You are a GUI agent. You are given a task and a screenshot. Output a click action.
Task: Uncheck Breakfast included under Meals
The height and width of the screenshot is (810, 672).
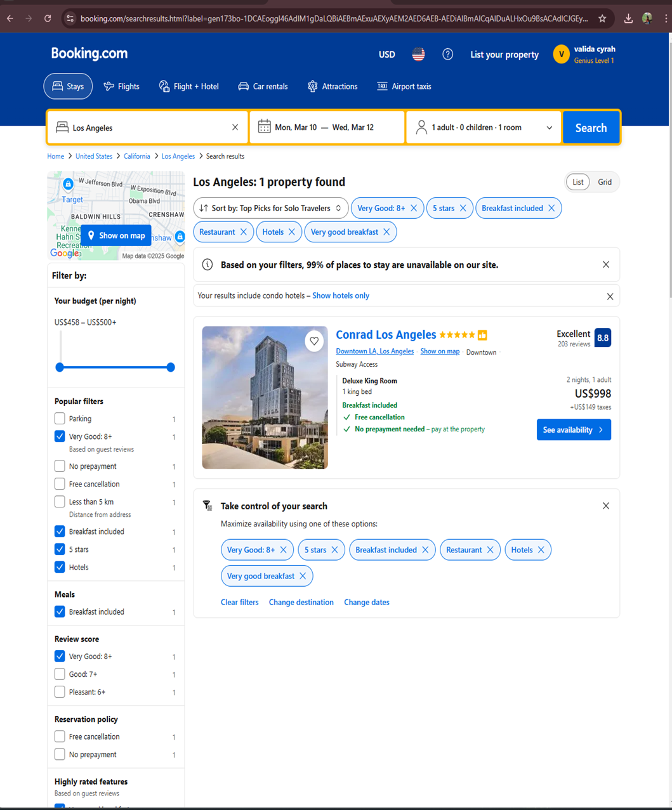coord(60,612)
